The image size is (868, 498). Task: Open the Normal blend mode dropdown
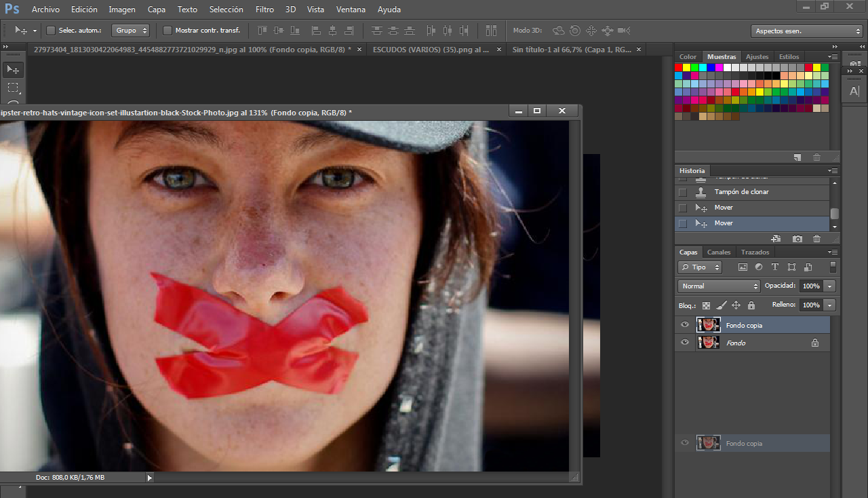coord(719,286)
